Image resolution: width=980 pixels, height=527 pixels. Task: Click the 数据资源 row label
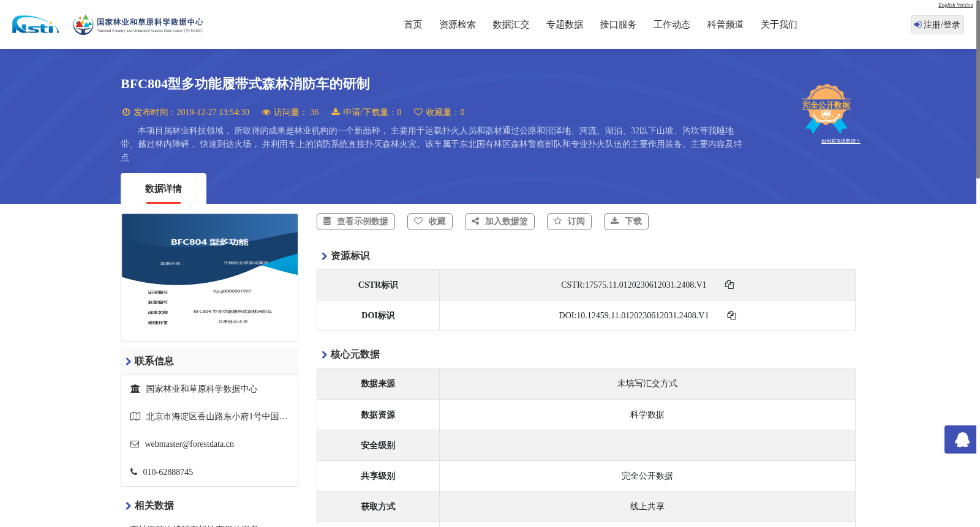[x=378, y=414]
